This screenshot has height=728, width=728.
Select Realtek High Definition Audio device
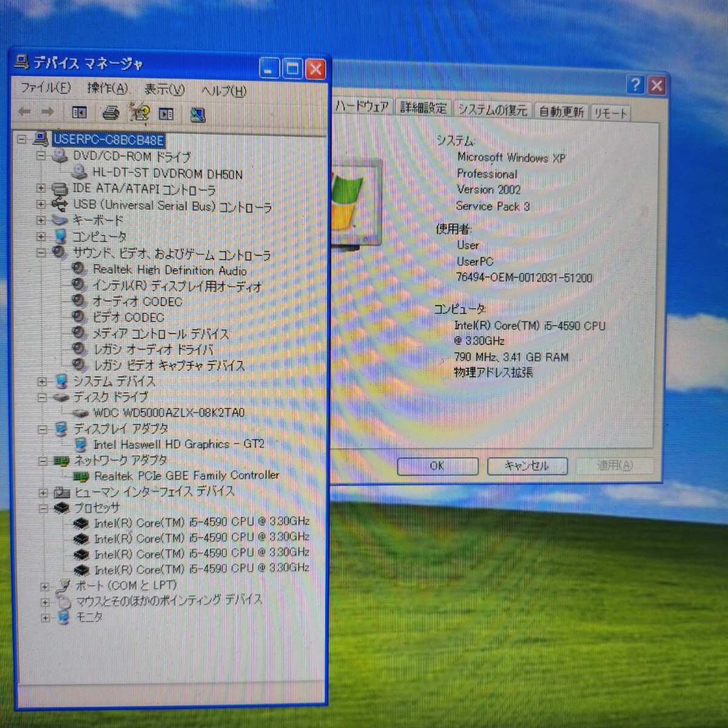click(x=169, y=271)
